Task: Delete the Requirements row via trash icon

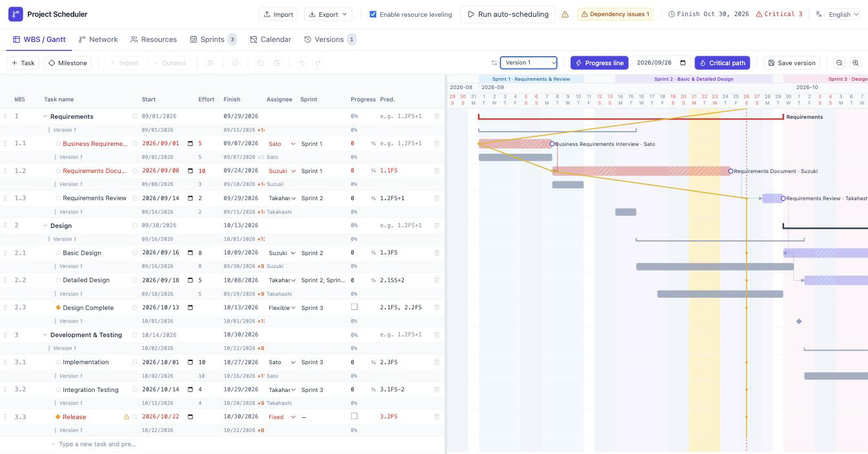Action: [x=437, y=116]
